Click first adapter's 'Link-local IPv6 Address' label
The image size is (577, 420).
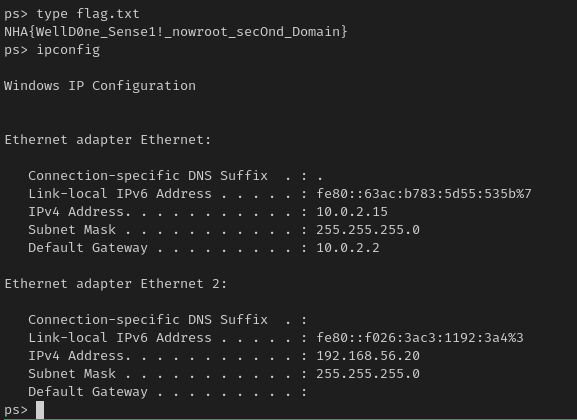coord(120,194)
